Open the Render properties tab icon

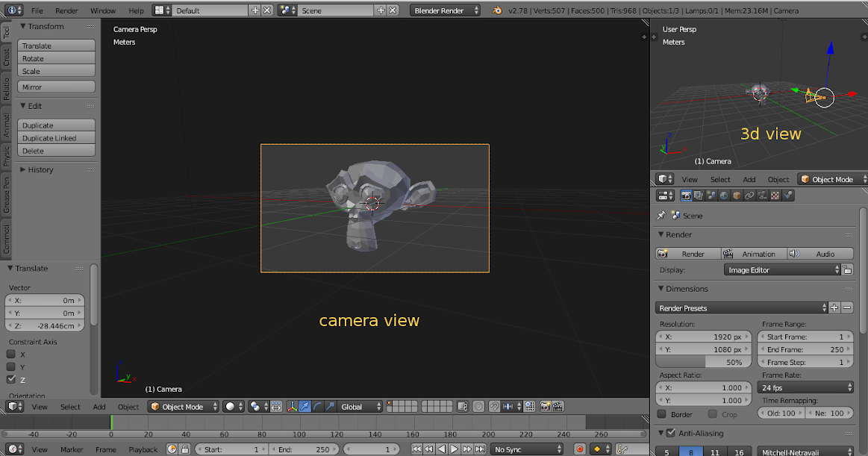(686, 196)
